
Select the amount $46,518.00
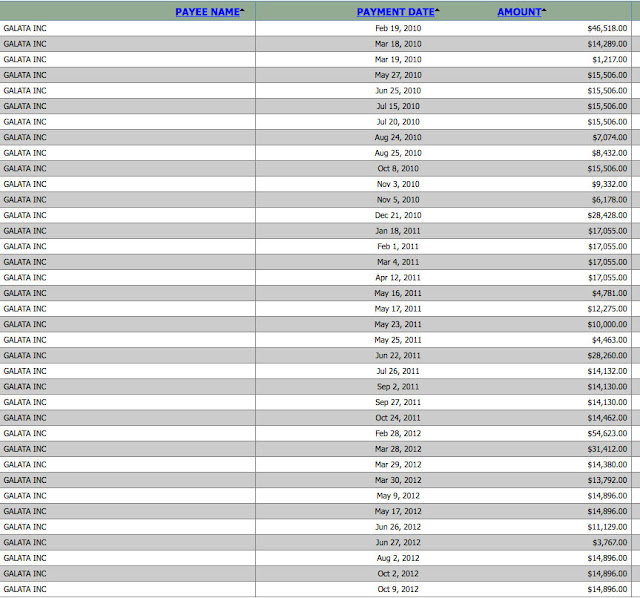coord(607,28)
